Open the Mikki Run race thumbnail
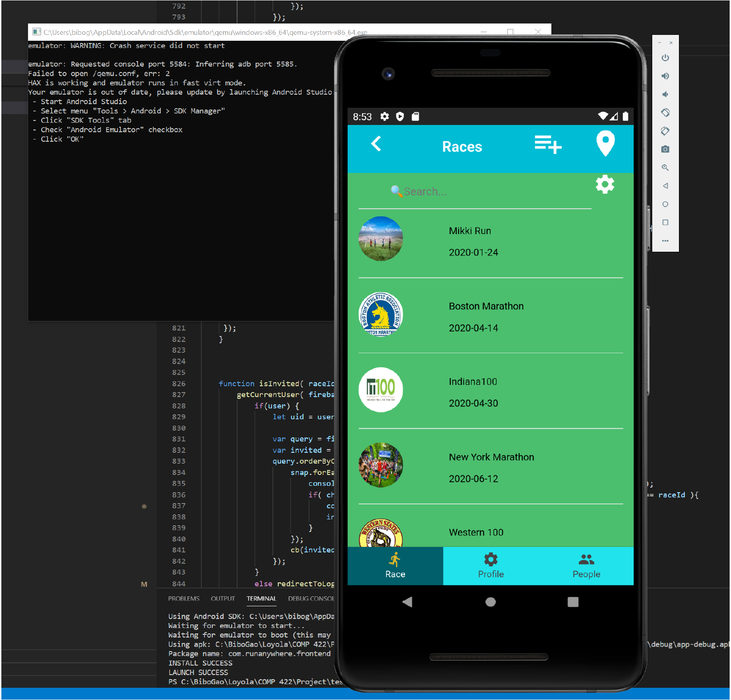The image size is (731, 700). click(x=381, y=239)
